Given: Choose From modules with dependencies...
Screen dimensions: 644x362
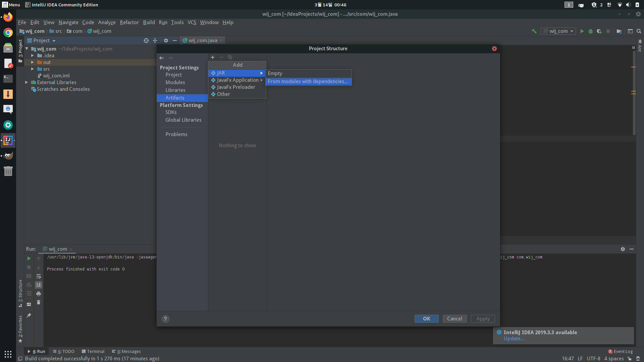Looking at the screenshot, I should 308,81.
